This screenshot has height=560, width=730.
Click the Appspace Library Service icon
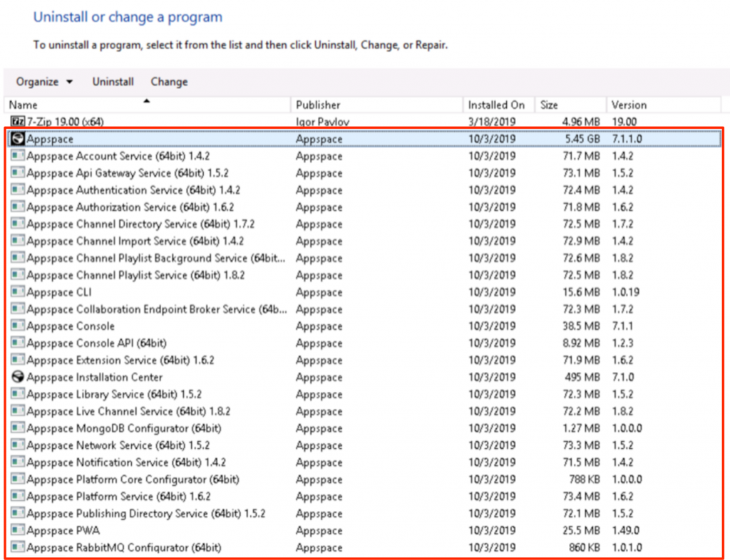pos(18,394)
